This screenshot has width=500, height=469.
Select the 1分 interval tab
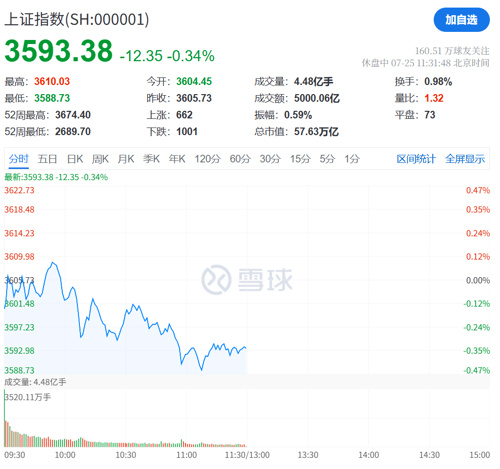pyautogui.click(x=352, y=159)
